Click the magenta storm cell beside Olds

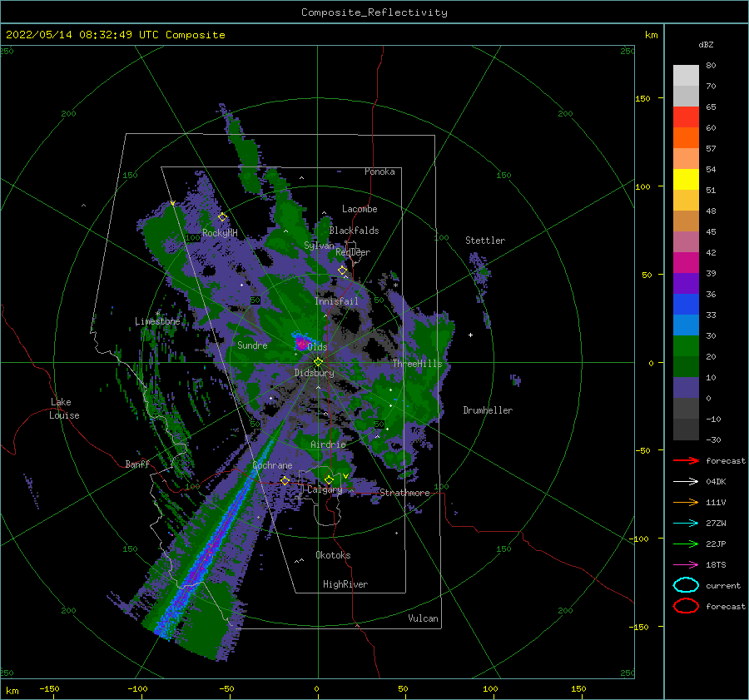click(301, 342)
